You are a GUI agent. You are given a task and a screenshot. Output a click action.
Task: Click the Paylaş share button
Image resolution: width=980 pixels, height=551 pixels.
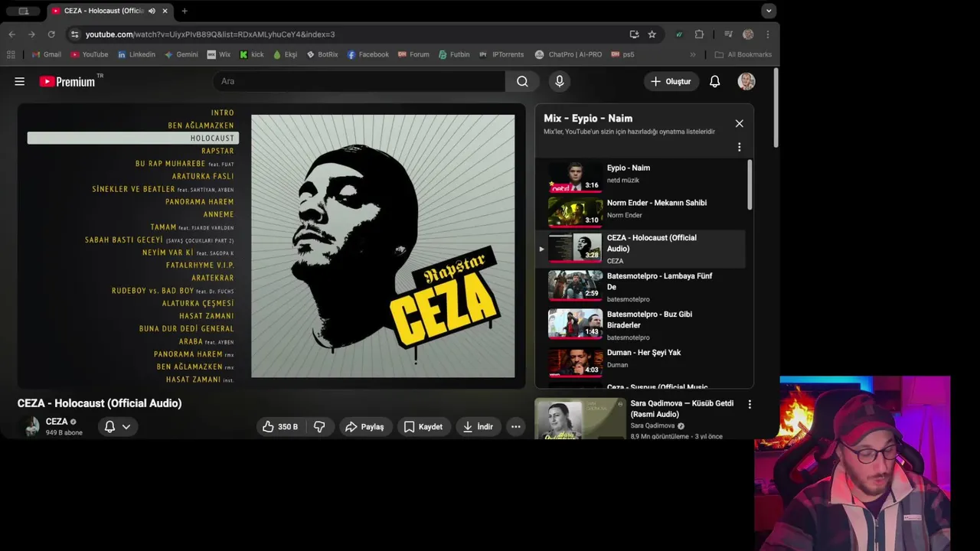pos(364,426)
